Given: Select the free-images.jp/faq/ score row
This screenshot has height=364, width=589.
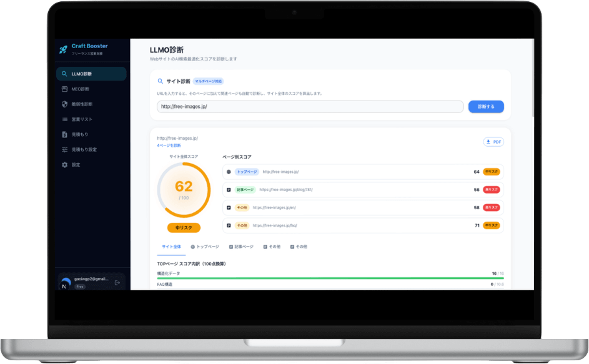Looking at the screenshot, I should [363, 225].
